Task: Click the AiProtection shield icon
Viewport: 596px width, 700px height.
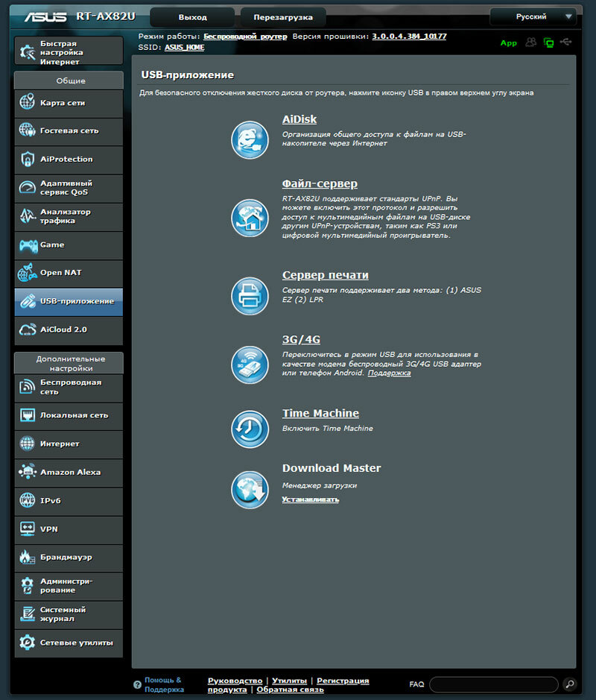Action: pyautogui.click(x=28, y=159)
